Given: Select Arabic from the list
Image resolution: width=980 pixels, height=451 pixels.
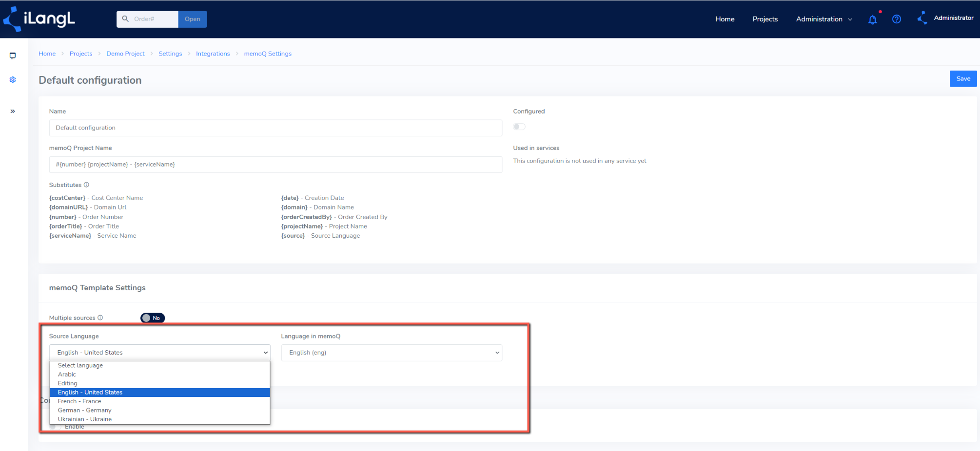Looking at the screenshot, I should (160, 375).
